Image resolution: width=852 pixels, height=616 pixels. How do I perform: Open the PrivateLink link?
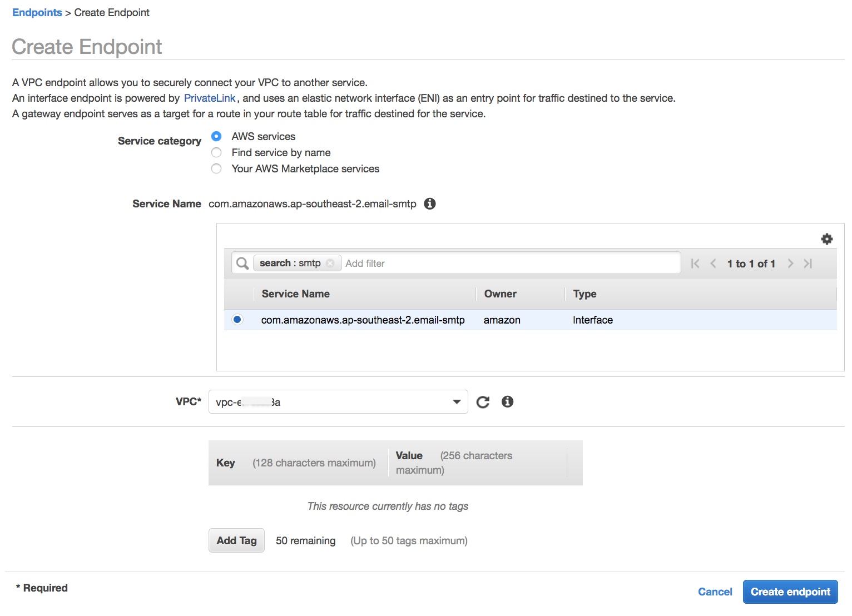(210, 98)
